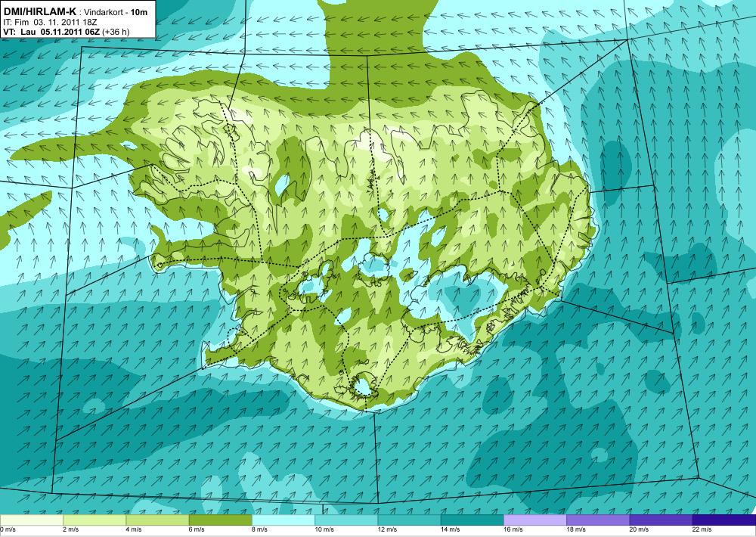Viewport: 756px width, 537px height.
Task: Click the pale cyan 8–10 m/s legend swatch
Action: [283, 520]
